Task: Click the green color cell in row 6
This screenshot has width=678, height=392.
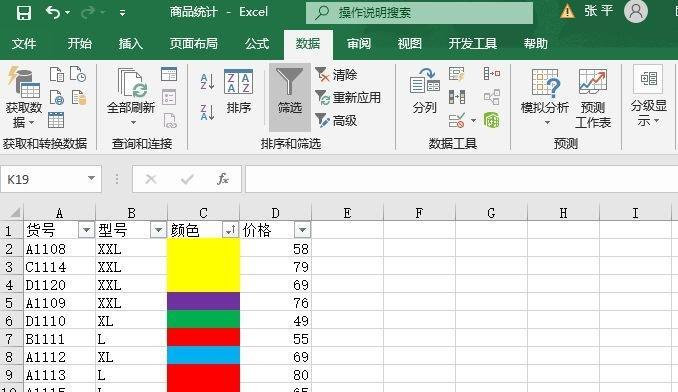Action: point(203,320)
